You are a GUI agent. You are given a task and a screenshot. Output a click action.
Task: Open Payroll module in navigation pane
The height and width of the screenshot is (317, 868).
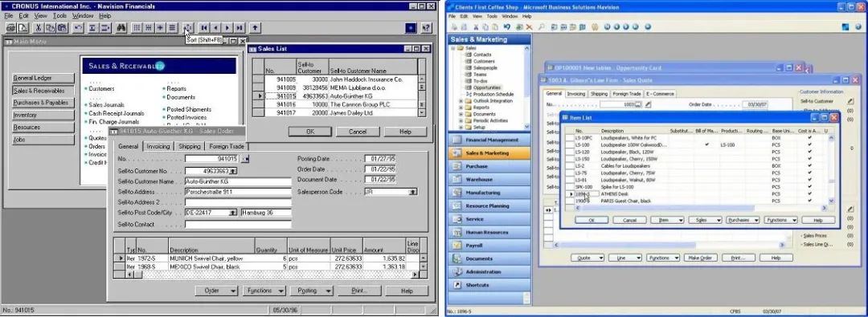coord(489,245)
